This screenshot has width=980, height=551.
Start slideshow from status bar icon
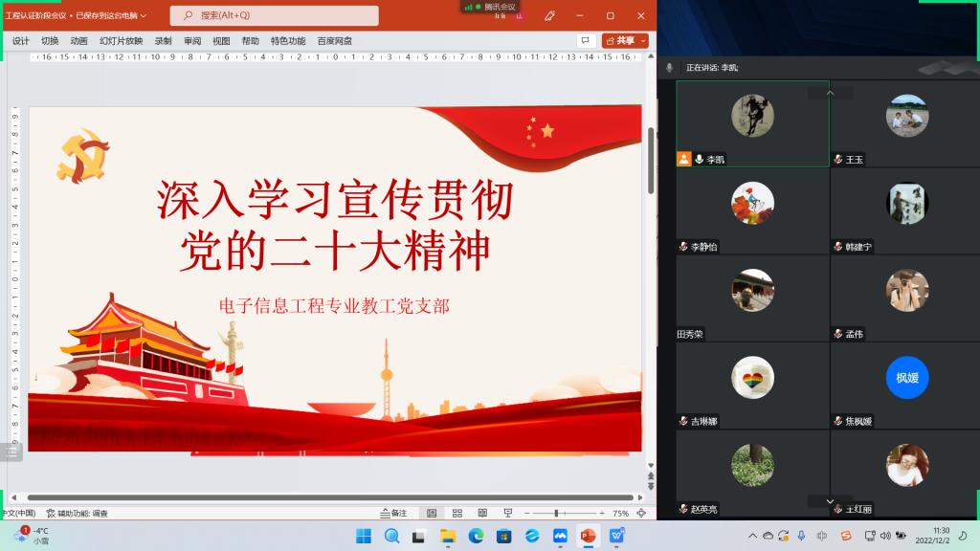click(507, 514)
